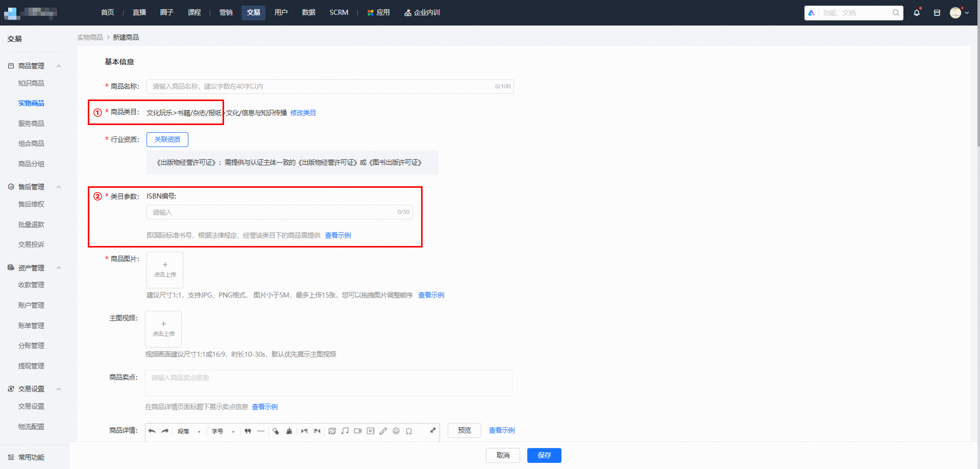Go back to 实物商品 breadcrumb
Viewport: 980px width, 469px height.
(90, 37)
